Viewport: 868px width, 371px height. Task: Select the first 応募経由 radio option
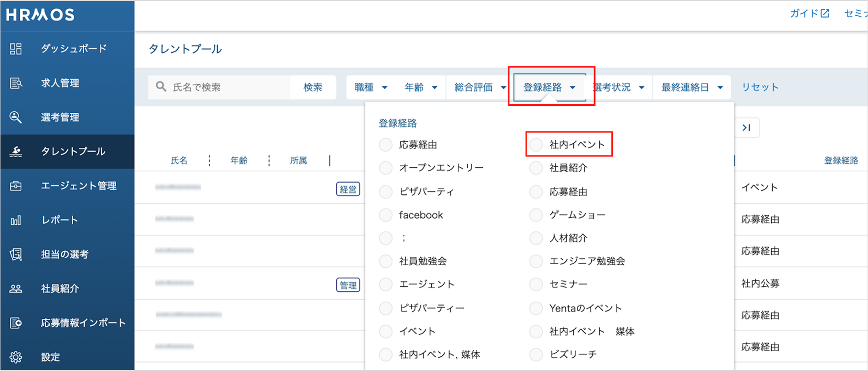[x=385, y=145]
